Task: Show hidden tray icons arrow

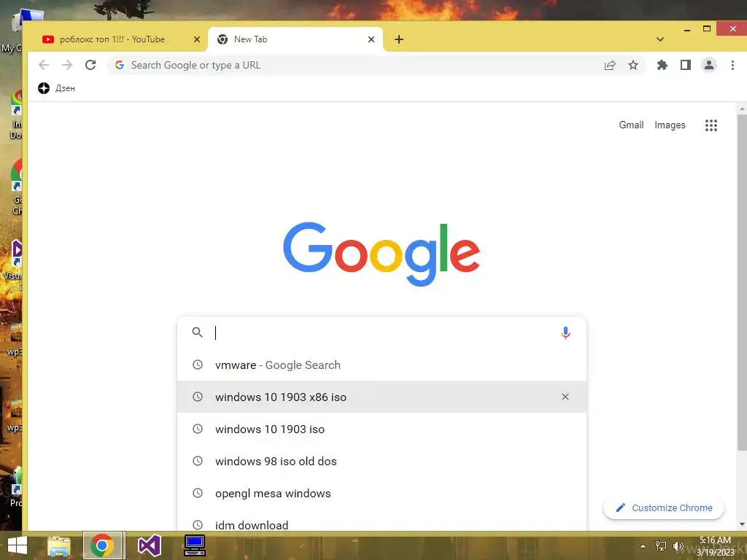Action: [643, 546]
